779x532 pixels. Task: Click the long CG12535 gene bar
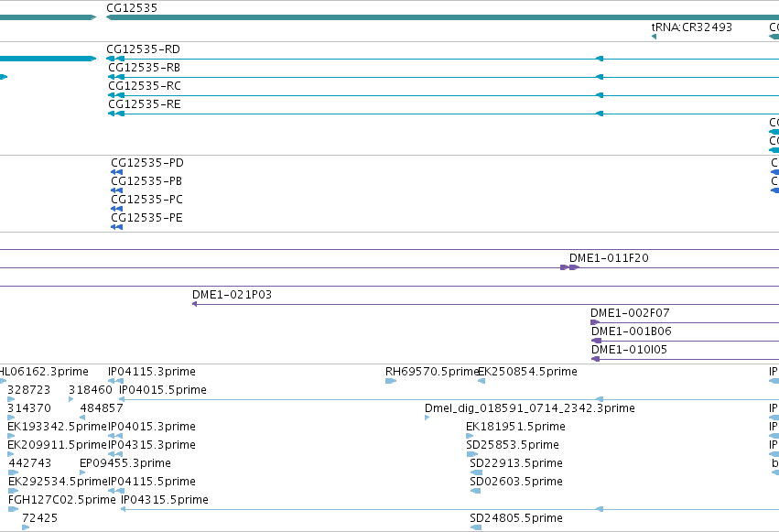click(x=442, y=17)
